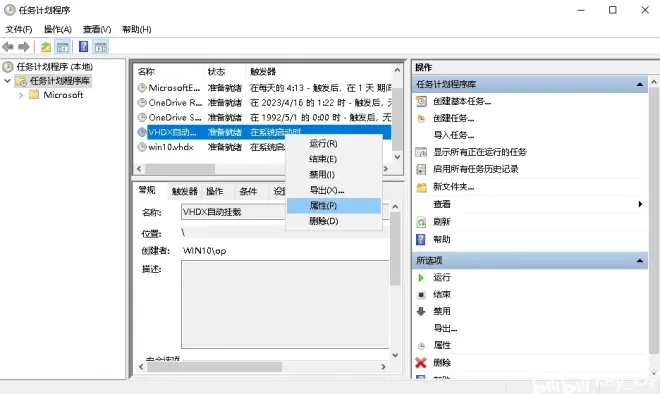This screenshot has width=660, height=394.
Task: Open the 操作(A) menu
Action: click(58, 29)
